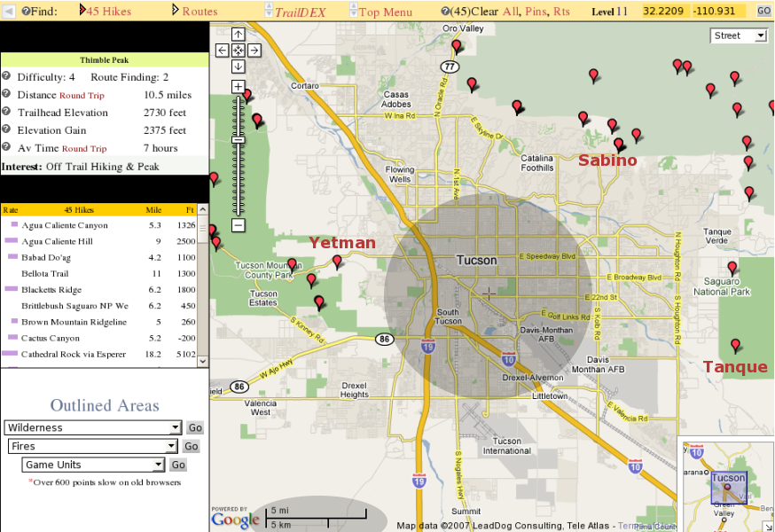Select Babad Do'ag hike
The width and height of the screenshot is (775, 532).
(98, 258)
